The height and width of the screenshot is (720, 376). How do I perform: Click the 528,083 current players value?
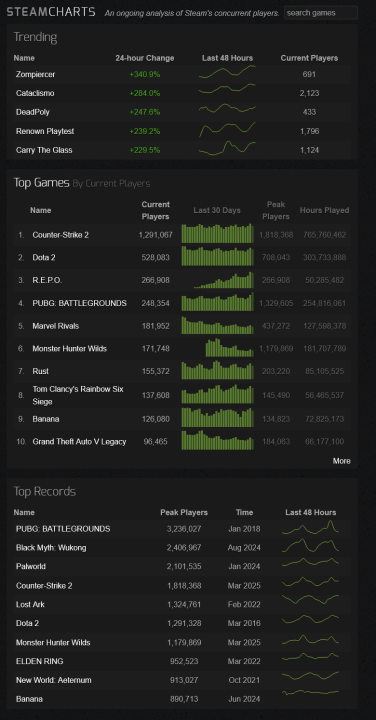[156, 258]
